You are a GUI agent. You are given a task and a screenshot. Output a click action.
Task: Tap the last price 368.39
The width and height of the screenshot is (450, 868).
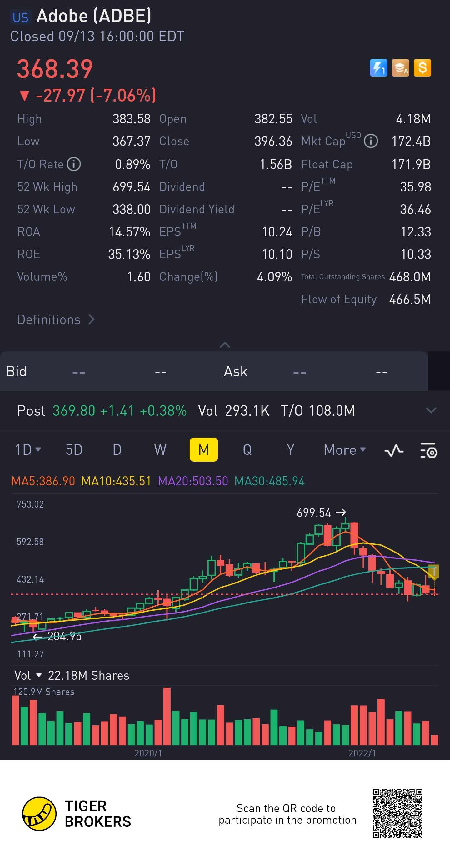tap(55, 69)
